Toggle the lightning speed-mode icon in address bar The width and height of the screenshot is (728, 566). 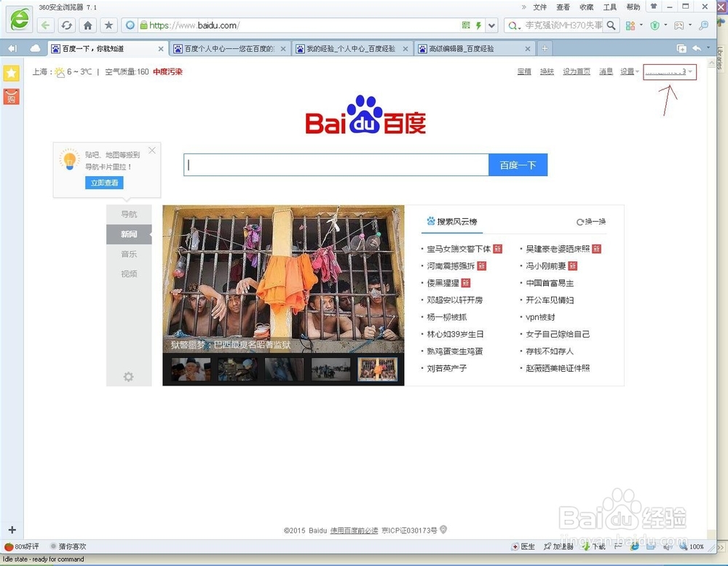pos(479,25)
